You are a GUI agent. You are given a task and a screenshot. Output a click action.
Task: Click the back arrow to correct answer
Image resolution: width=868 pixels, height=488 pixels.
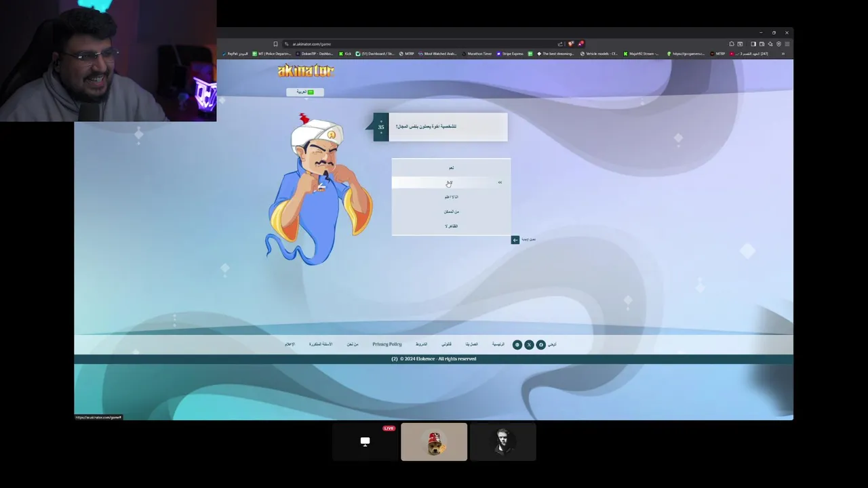[515, 240]
